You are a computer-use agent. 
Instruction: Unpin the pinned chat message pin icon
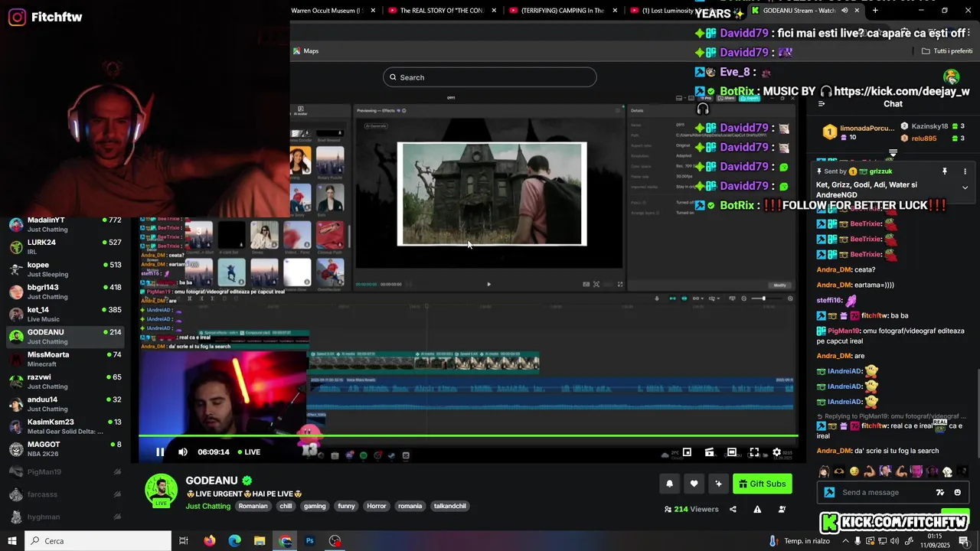(x=945, y=171)
